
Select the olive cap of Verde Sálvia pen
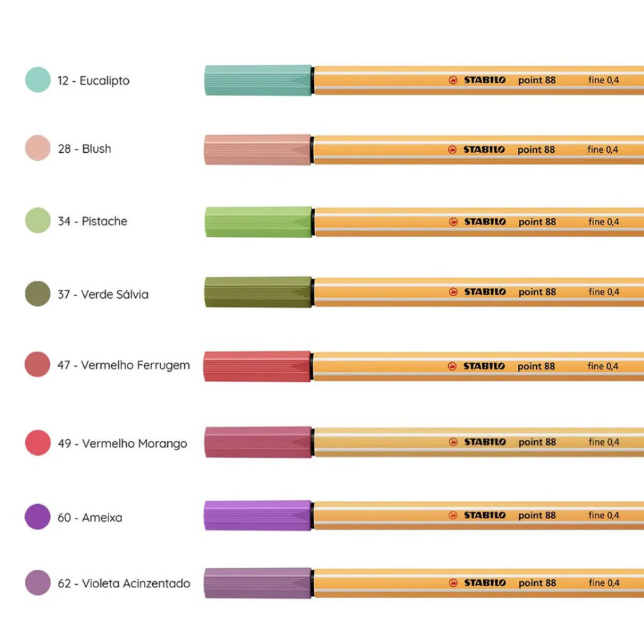pos(259,292)
